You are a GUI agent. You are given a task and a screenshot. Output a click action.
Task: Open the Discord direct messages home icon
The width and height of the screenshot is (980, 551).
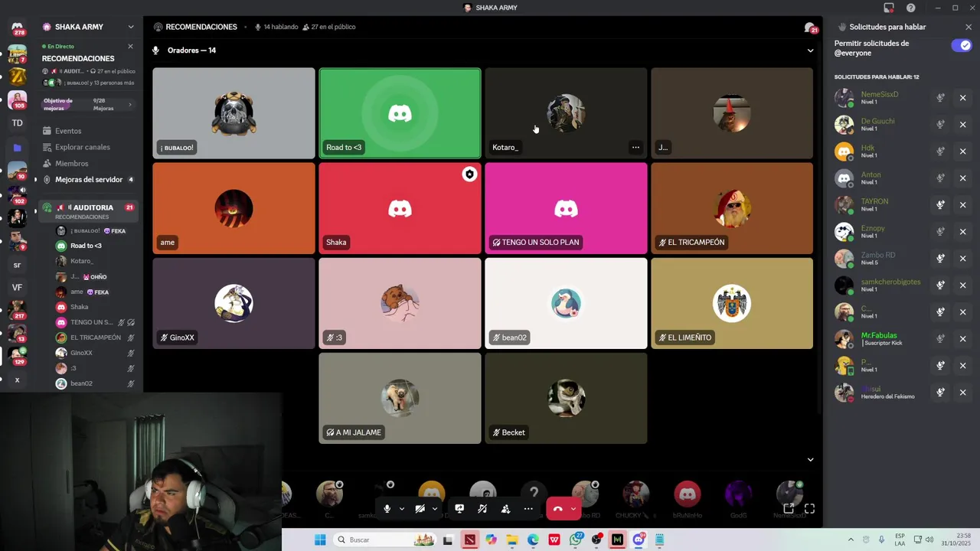click(x=17, y=29)
